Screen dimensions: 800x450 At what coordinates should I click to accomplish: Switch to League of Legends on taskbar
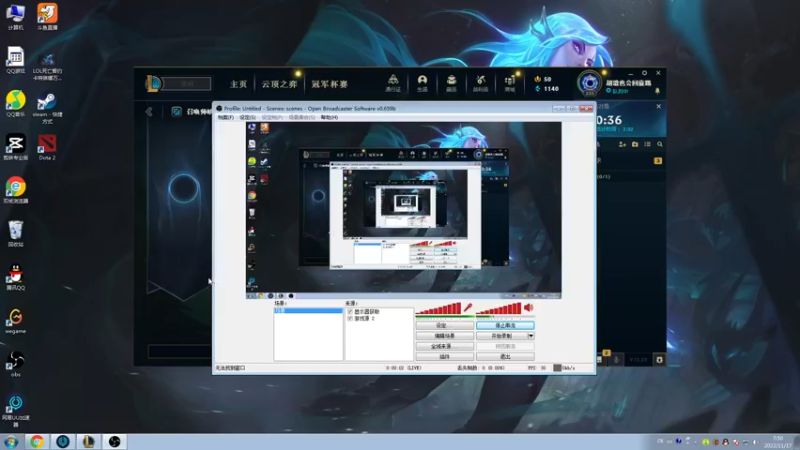pos(89,441)
